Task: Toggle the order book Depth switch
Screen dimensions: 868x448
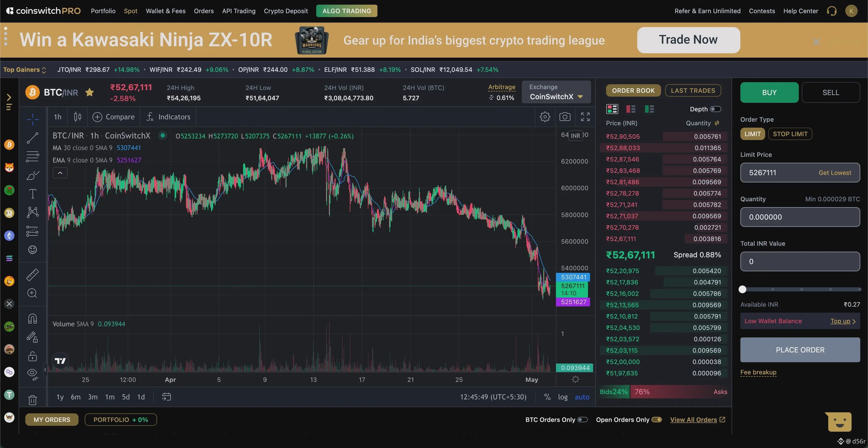Action: pos(715,109)
